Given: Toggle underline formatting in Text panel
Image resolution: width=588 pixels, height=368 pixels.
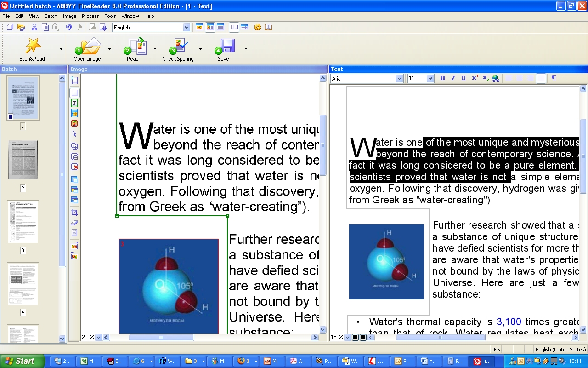Looking at the screenshot, I should [464, 79].
